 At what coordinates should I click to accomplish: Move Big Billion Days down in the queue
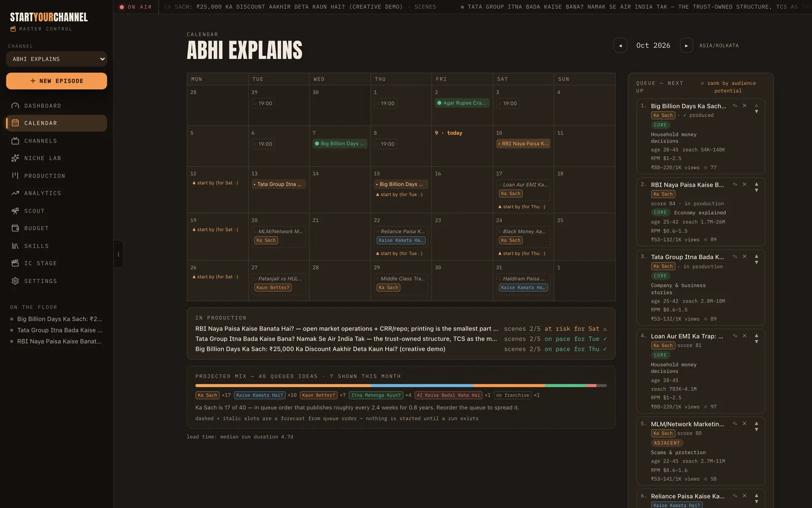click(x=757, y=111)
